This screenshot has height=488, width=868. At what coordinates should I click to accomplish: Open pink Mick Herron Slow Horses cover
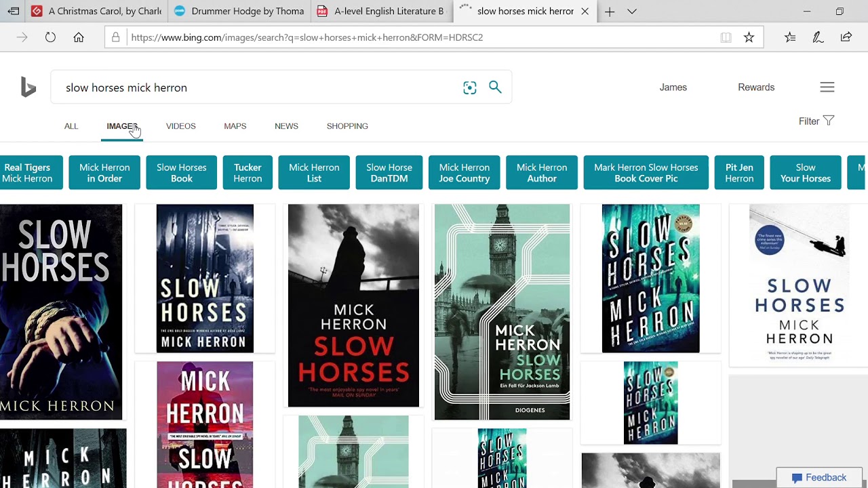[x=205, y=425]
